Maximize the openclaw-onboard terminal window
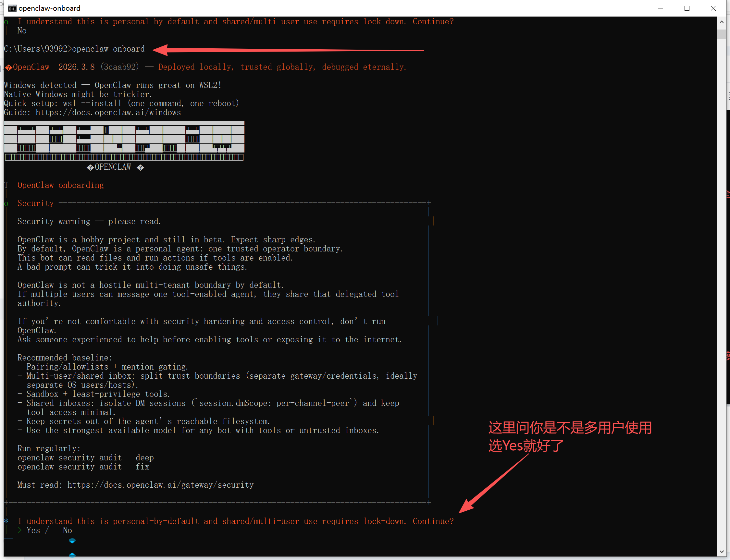Screen dimensions: 730x560 [x=687, y=8]
